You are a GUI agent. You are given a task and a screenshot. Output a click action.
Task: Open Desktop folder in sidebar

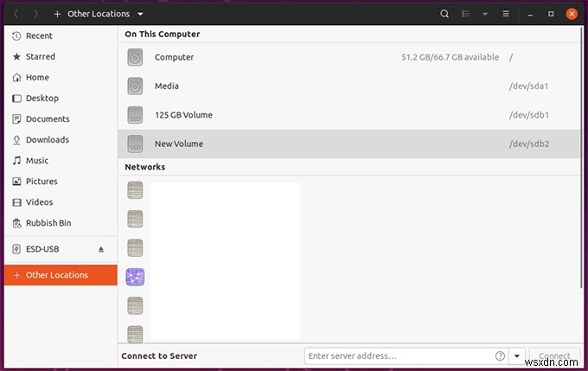point(61,99)
